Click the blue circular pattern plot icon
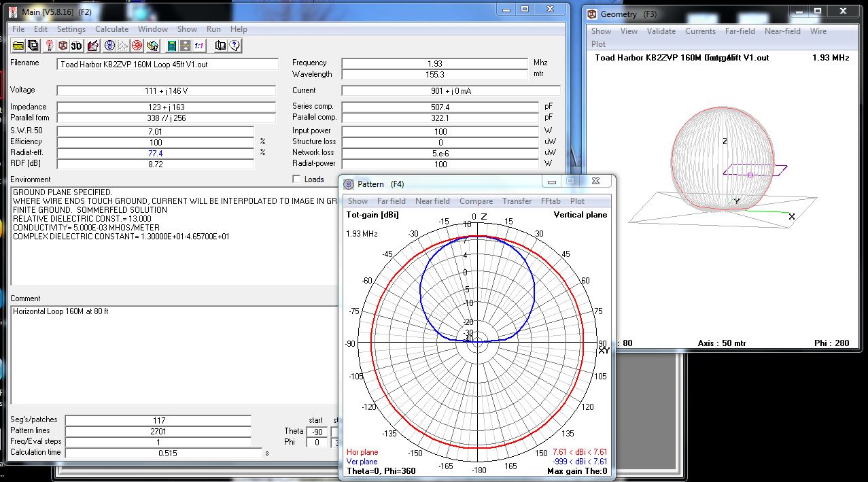Screen dimensions: 868x482 click(x=109, y=46)
